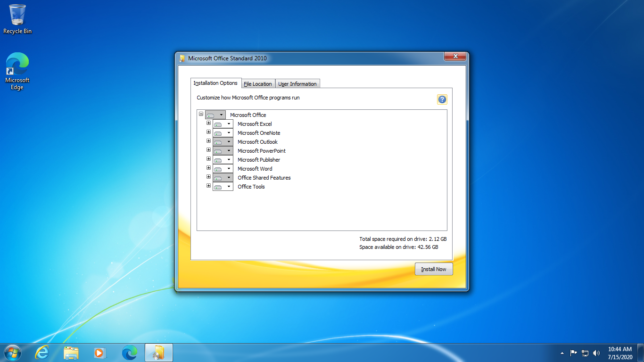The height and width of the screenshot is (362, 644).
Task: Open install options dropdown for Office Tools
Action: pos(223,187)
